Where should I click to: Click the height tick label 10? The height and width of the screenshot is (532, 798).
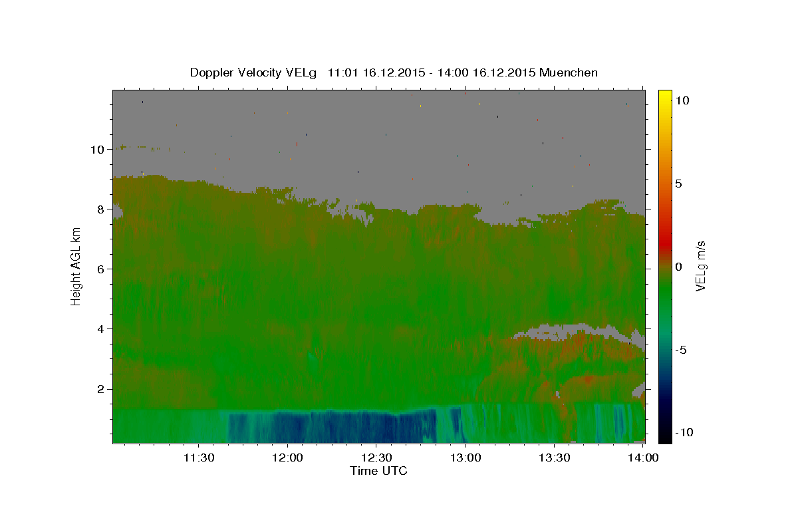[x=98, y=150]
